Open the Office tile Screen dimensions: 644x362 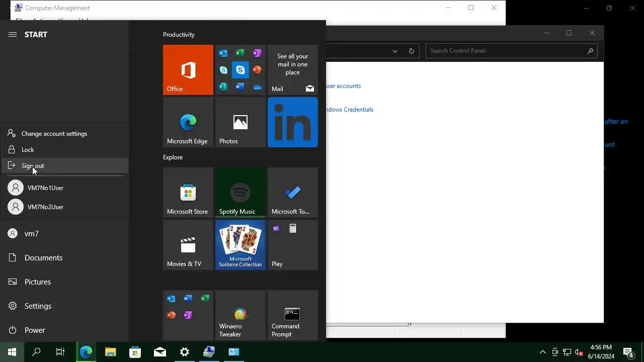pos(188,70)
